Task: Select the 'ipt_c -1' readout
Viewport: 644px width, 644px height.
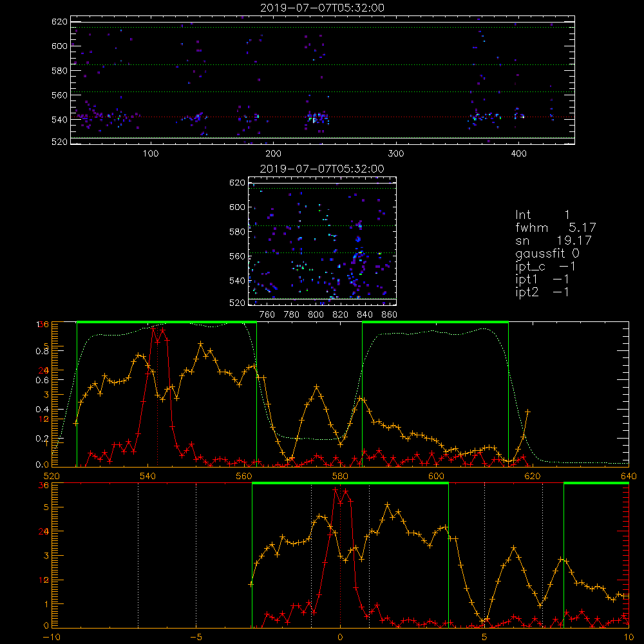Action: tap(545, 267)
